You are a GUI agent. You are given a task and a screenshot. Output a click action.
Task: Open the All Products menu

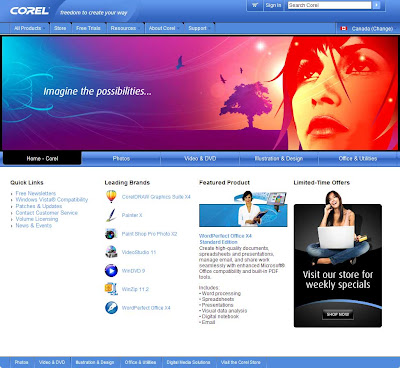coord(29,28)
